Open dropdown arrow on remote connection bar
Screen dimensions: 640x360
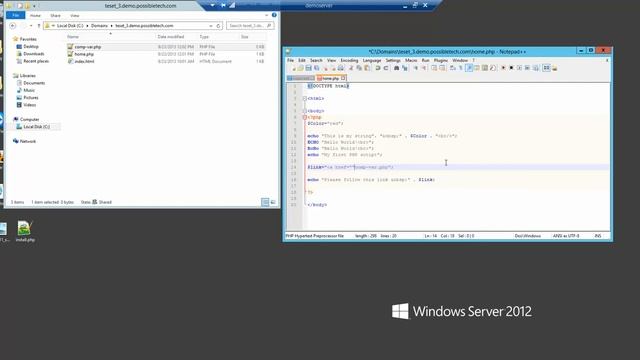[212, 5]
